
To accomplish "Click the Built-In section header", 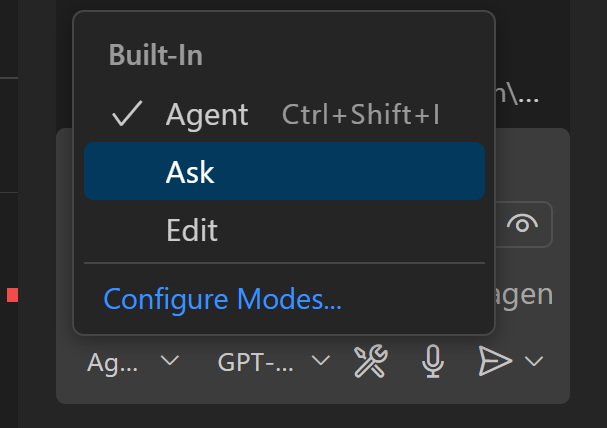I will coord(156,55).
